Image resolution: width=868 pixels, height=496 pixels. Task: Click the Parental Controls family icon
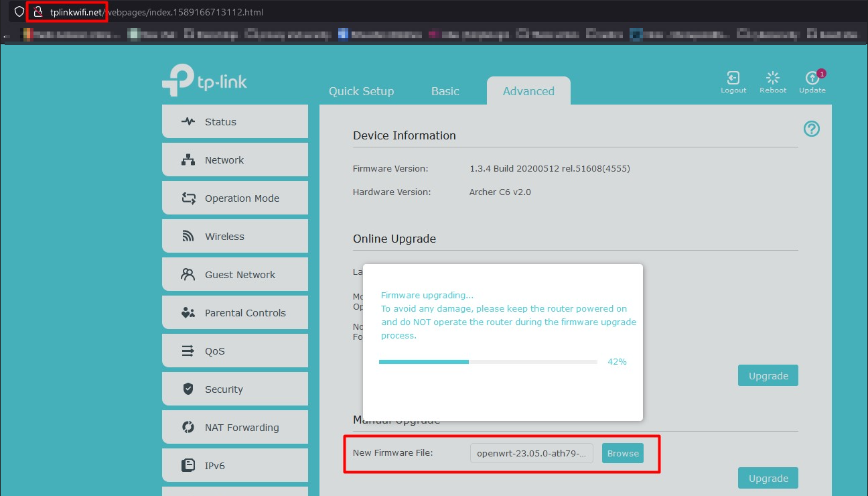tap(188, 312)
